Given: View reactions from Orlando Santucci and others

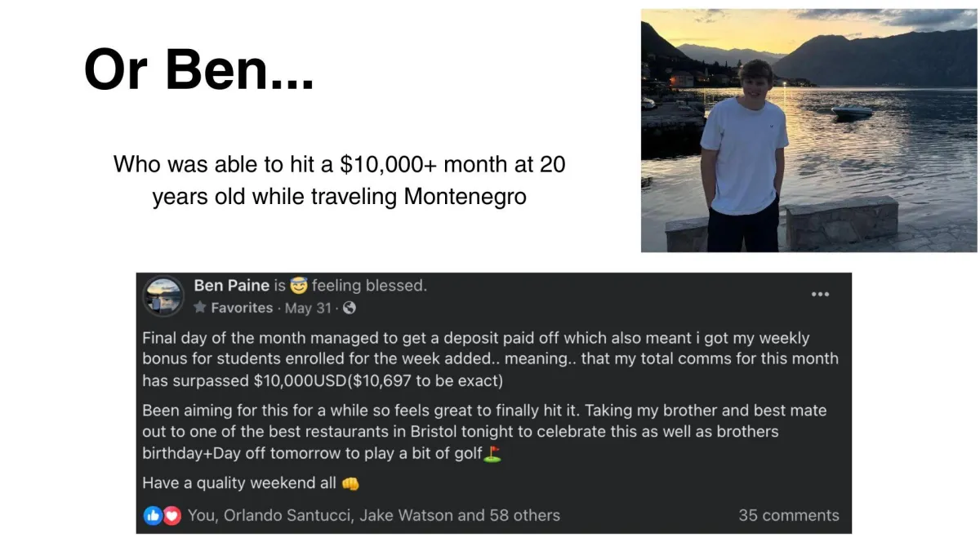Looking at the screenshot, I should pyautogui.click(x=374, y=515).
